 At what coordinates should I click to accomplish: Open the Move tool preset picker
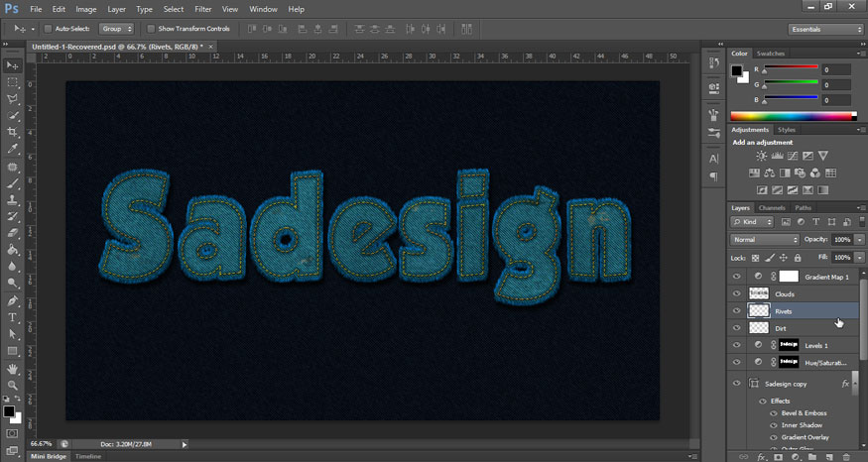point(33,30)
